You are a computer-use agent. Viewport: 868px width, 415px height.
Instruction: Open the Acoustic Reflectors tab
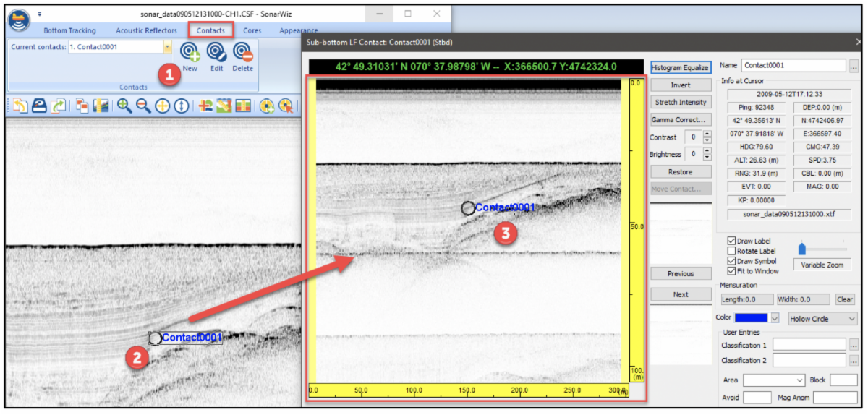[145, 30]
